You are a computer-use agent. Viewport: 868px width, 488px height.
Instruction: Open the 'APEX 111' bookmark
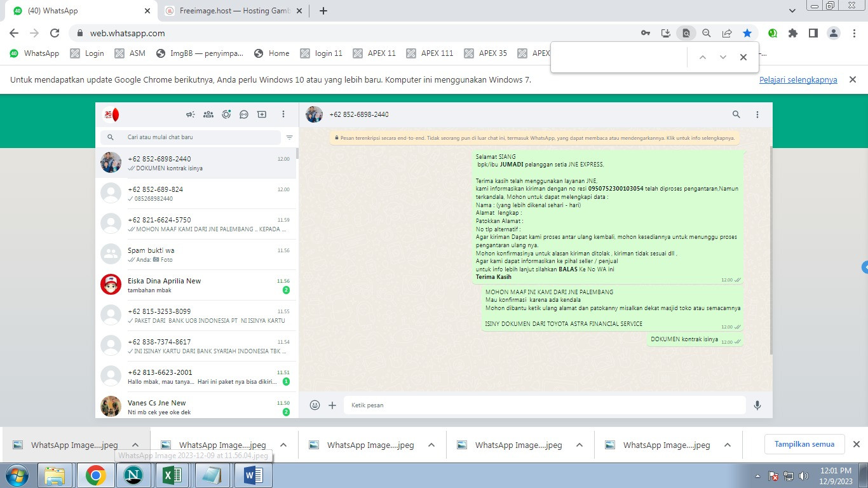pyautogui.click(x=430, y=53)
